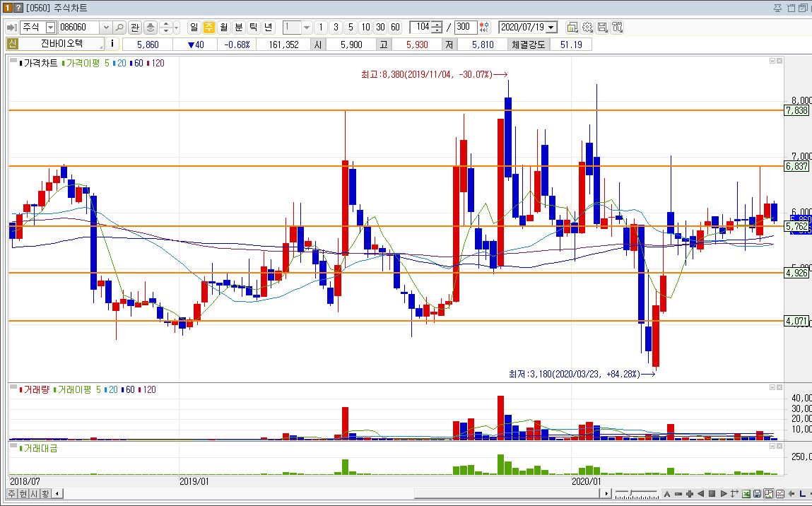Select the 현 tab at bottom left
Image resolution: width=812 pixels, height=506 pixels.
[x=23, y=493]
